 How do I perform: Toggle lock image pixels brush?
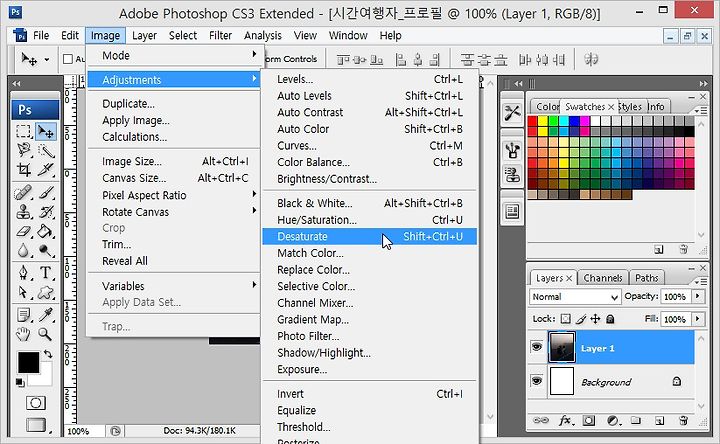click(x=581, y=319)
